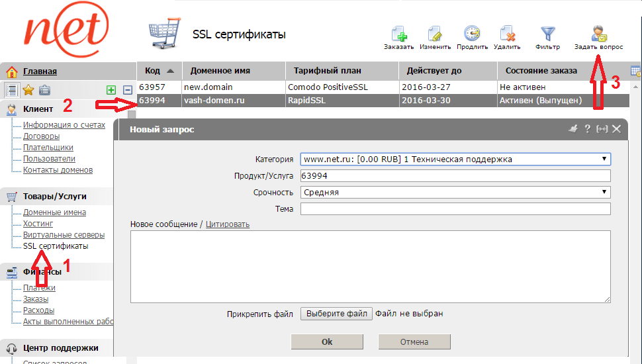Screen dimensions: 642x364
Task: Click the Удалить toolbar icon
Action: click(x=507, y=34)
